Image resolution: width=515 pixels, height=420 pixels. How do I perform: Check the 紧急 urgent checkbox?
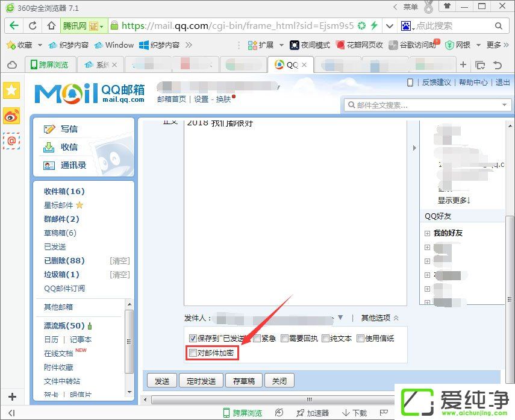pyautogui.click(x=256, y=338)
